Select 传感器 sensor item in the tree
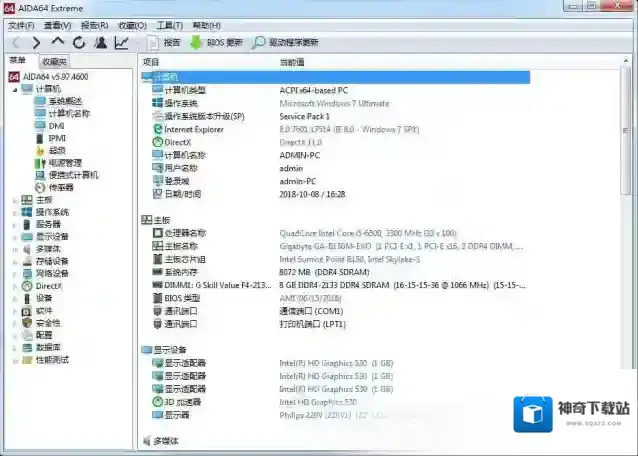Screen dimensions: 638x456 pos(61,187)
